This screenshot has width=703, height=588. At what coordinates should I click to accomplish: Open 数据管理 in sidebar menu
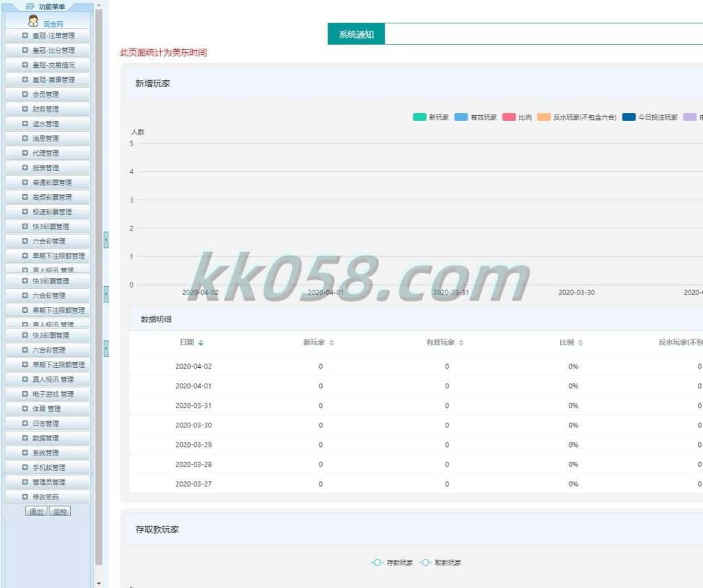(48, 438)
